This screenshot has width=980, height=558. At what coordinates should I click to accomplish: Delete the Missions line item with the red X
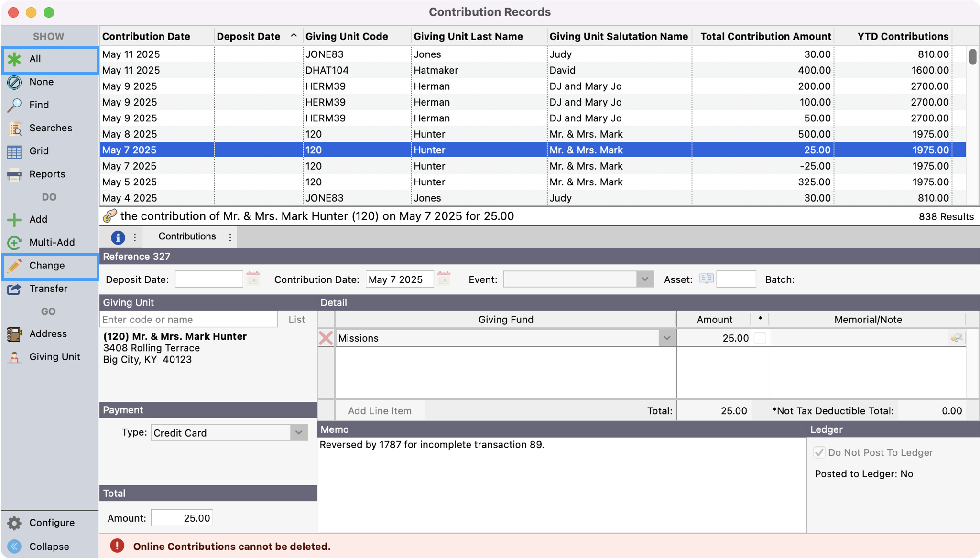[x=326, y=338]
